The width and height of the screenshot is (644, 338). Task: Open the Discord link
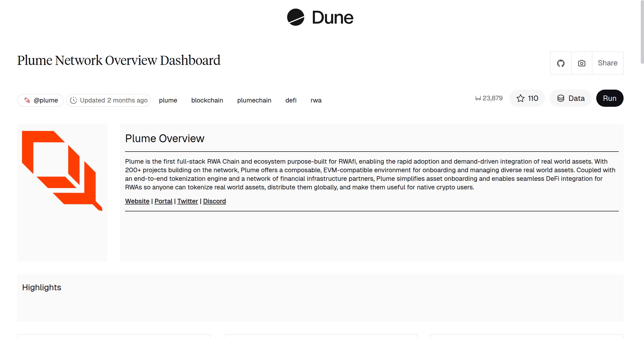[x=214, y=201]
